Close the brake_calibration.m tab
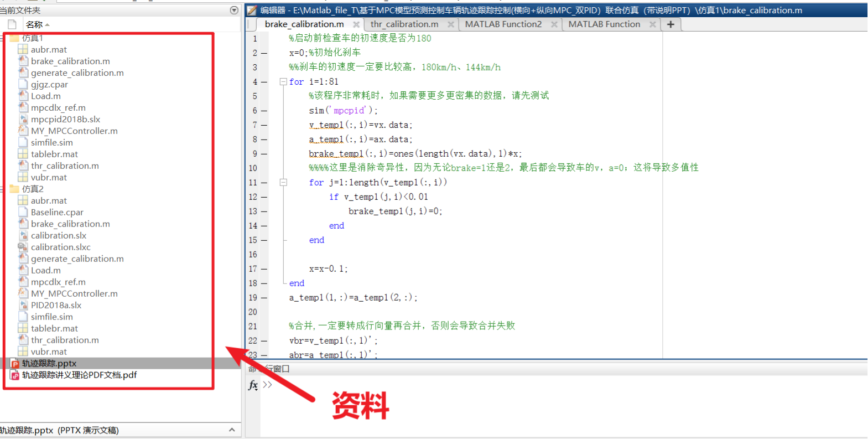The width and height of the screenshot is (868, 439). (356, 24)
